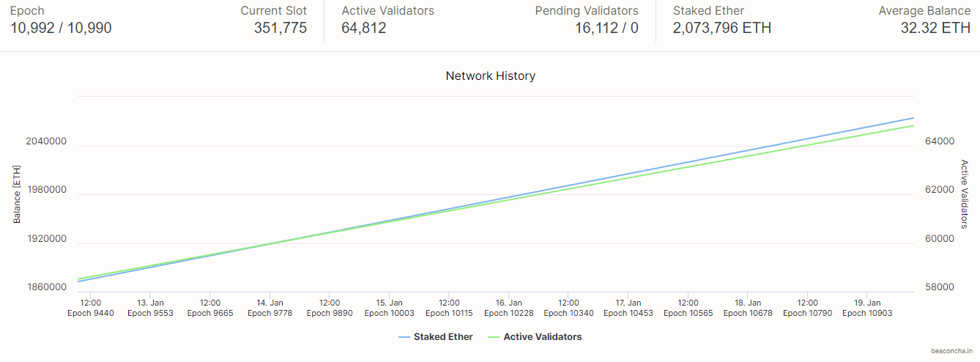
Task: Click the epoch value 10,992 / 10,990
Action: pos(61,29)
